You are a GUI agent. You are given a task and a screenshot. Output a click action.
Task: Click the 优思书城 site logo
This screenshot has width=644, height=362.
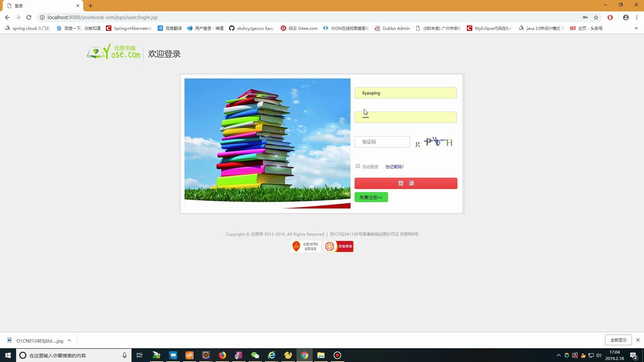pyautogui.click(x=113, y=52)
